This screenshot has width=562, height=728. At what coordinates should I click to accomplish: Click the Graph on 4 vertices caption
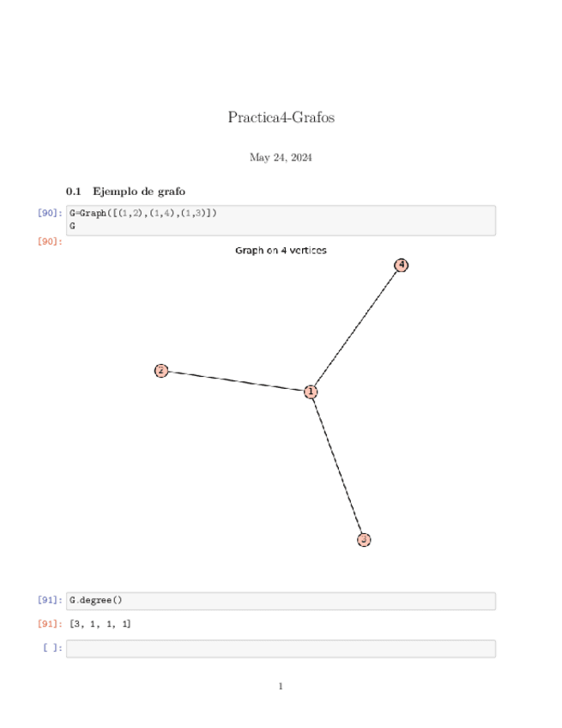281,251
